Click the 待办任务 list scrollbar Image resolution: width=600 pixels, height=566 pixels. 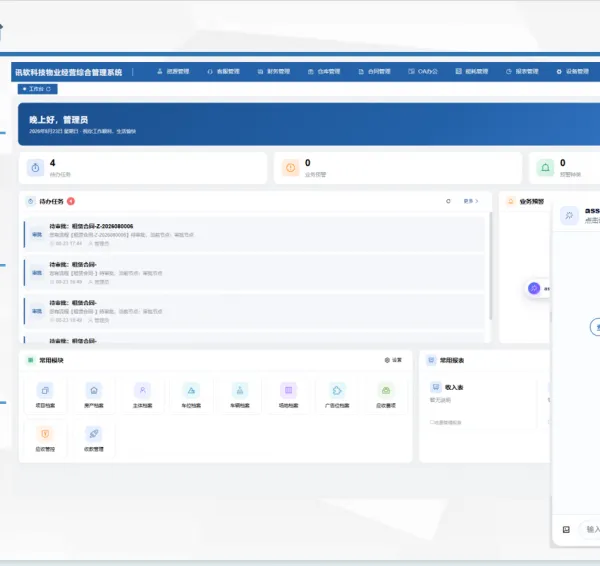491,266
